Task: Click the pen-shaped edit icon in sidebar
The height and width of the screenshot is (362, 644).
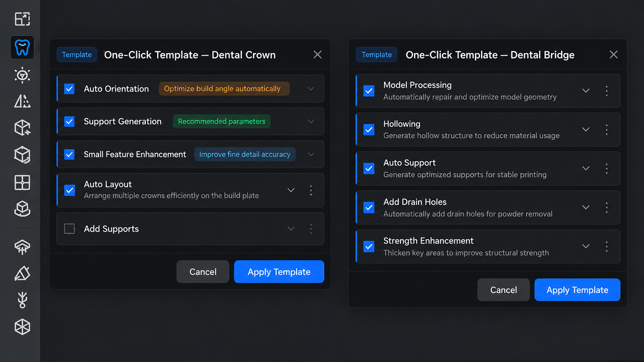Action: click(22, 273)
